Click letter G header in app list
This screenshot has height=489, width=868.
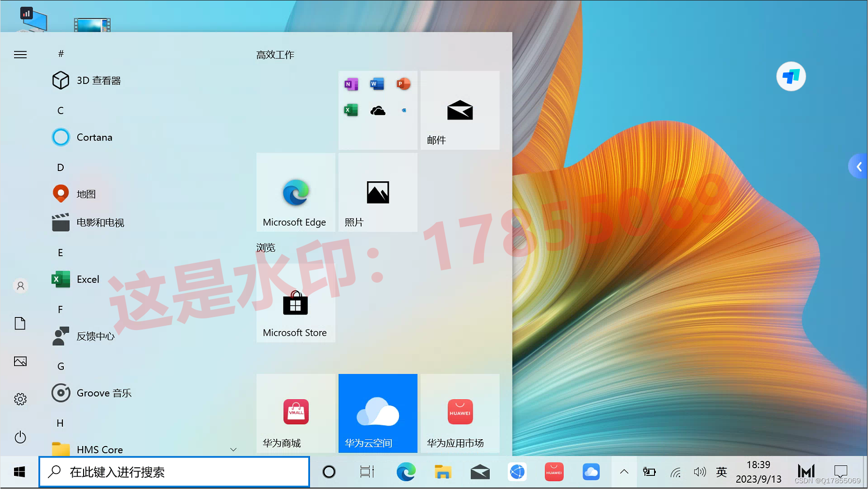point(60,366)
